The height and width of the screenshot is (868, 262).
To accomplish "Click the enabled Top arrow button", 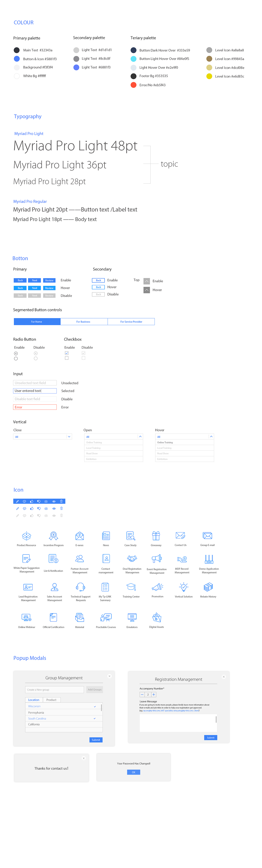I will pyautogui.click(x=147, y=281).
